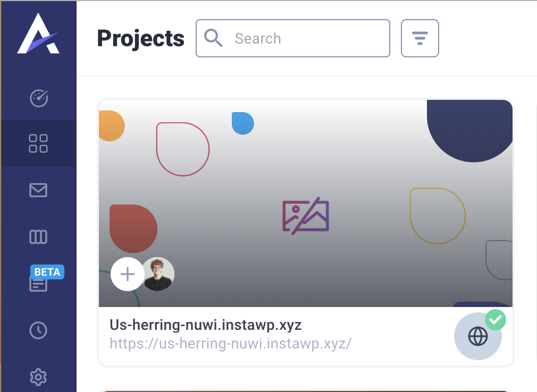
Task: Open settings gear in sidebar
Action: [x=38, y=377]
